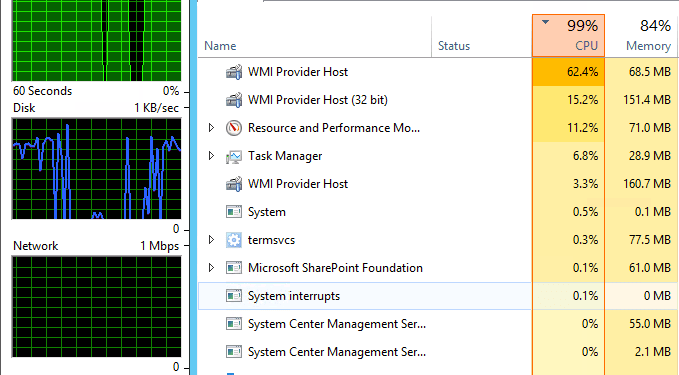Screen dimensions: 679x375
Task: Click the 2.1 MB memory value
Action: pos(653,352)
